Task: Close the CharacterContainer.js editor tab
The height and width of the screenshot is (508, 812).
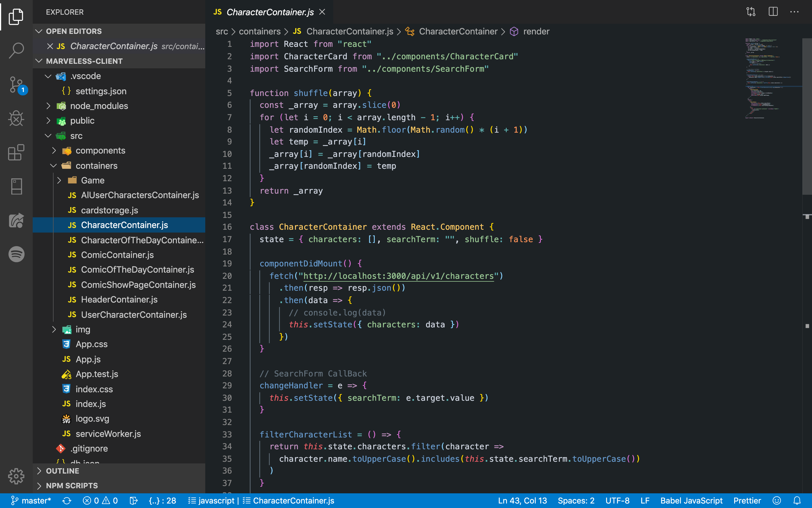Action: [322, 12]
